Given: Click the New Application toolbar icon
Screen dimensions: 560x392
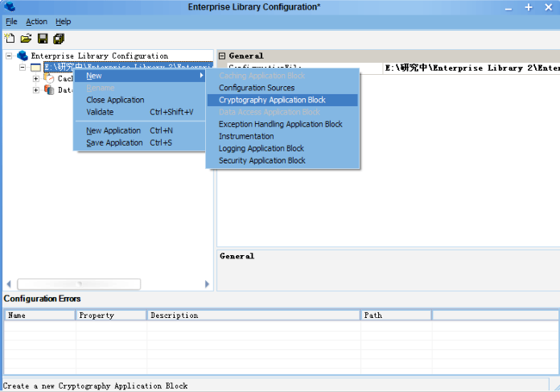Looking at the screenshot, I should tap(9, 38).
